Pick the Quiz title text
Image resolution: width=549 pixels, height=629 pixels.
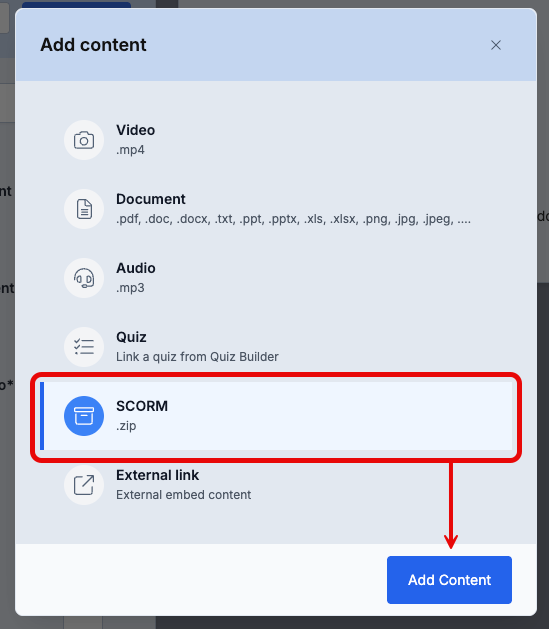pyautogui.click(x=131, y=337)
